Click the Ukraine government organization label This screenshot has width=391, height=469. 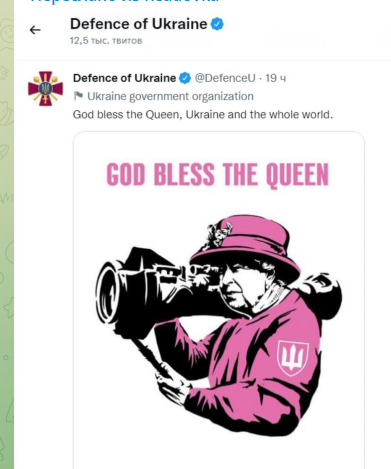coord(170,96)
